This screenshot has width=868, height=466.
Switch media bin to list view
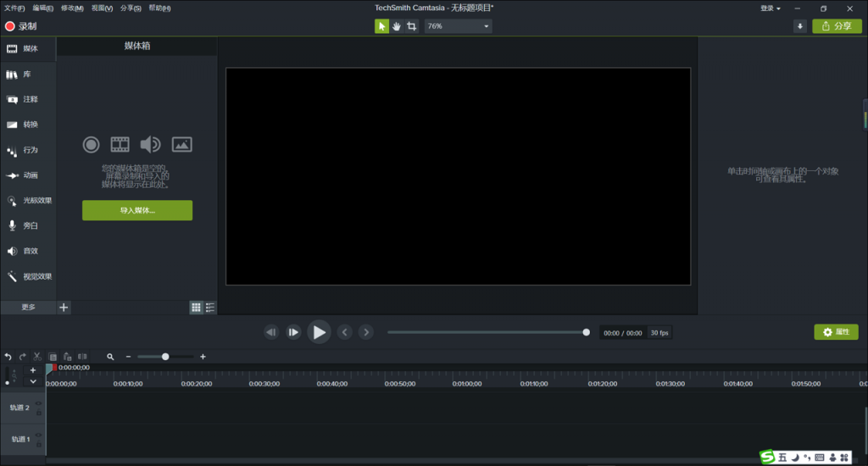pos(210,308)
